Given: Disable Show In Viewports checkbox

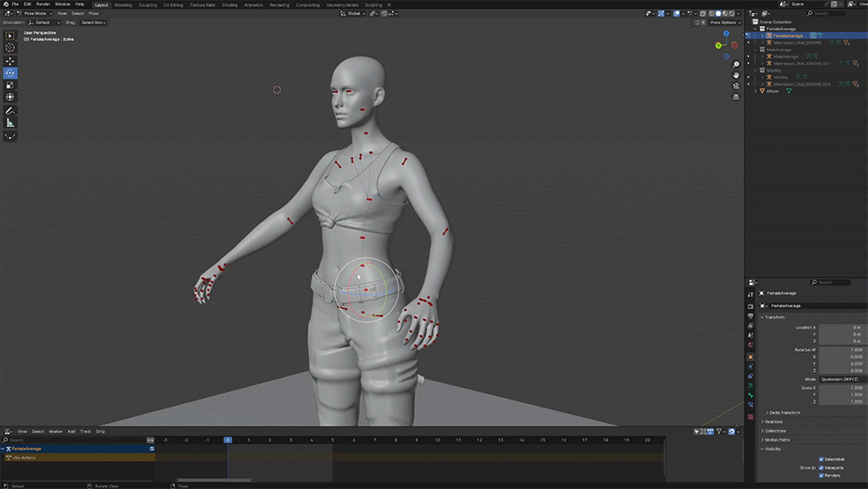Looking at the screenshot, I should coord(821,467).
